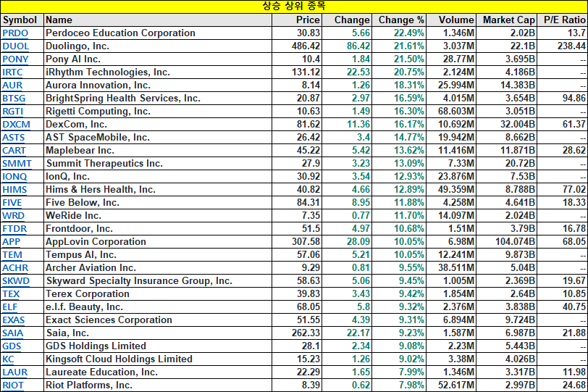This screenshot has width=588, height=392.
Task: Open the IRTC ticker link
Action: 13,72
